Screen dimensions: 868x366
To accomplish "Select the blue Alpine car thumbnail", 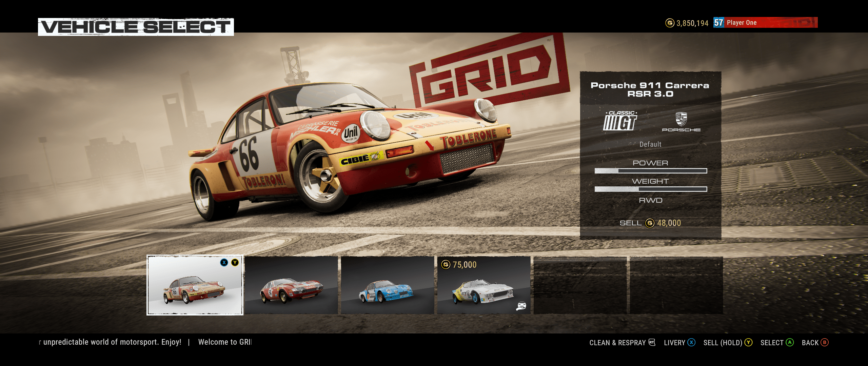I will point(387,285).
